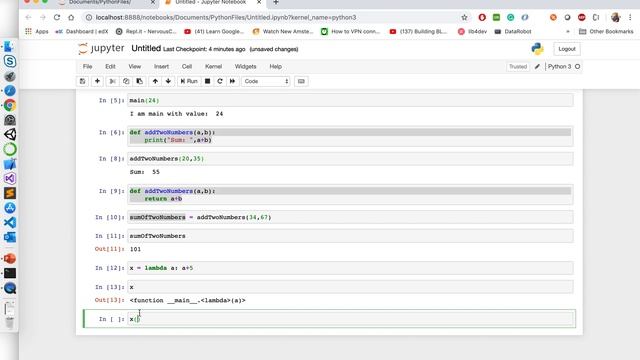Image resolution: width=640 pixels, height=360 pixels.
Task: Open the Chrome three-dot menu
Action: pyautogui.click(x=630, y=17)
